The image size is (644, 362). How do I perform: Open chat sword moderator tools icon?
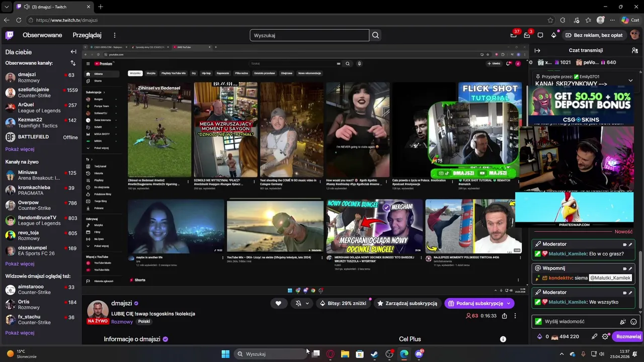(594, 336)
